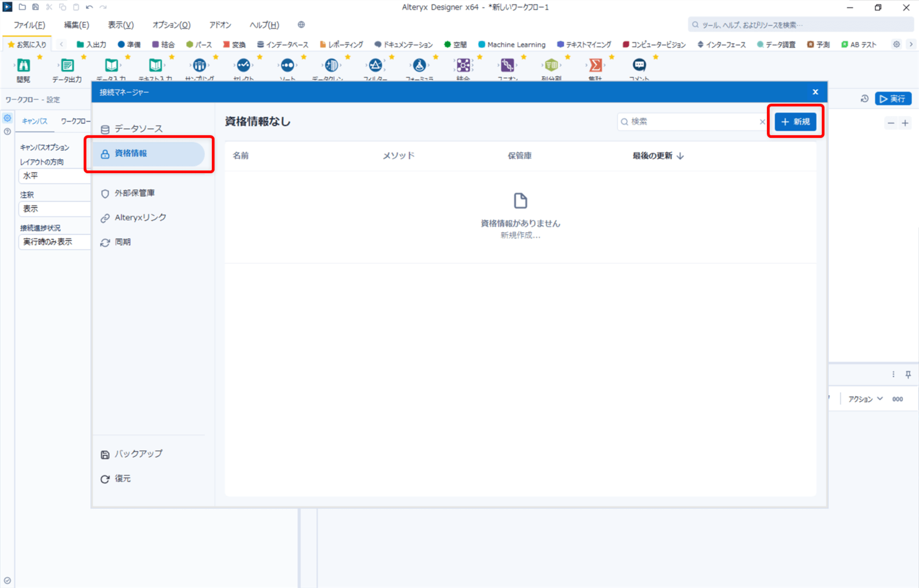Click the canvas zoom-out minus icon
The height and width of the screenshot is (588, 919).
891,123
